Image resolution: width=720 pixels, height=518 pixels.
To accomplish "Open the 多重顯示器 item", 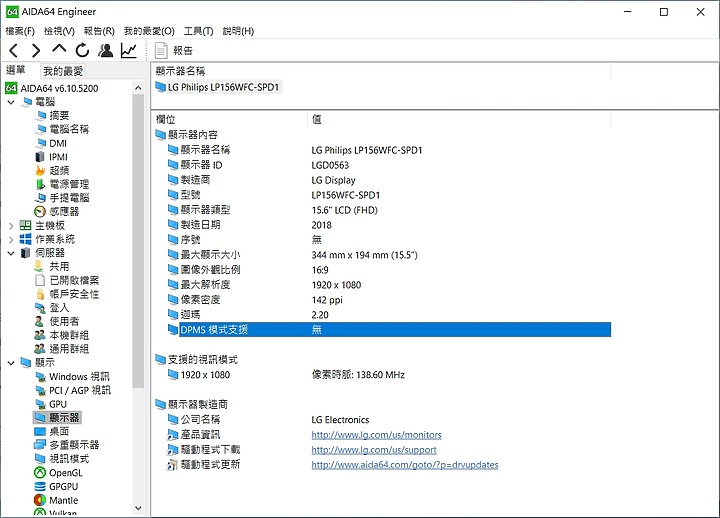I will pos(67,445).
